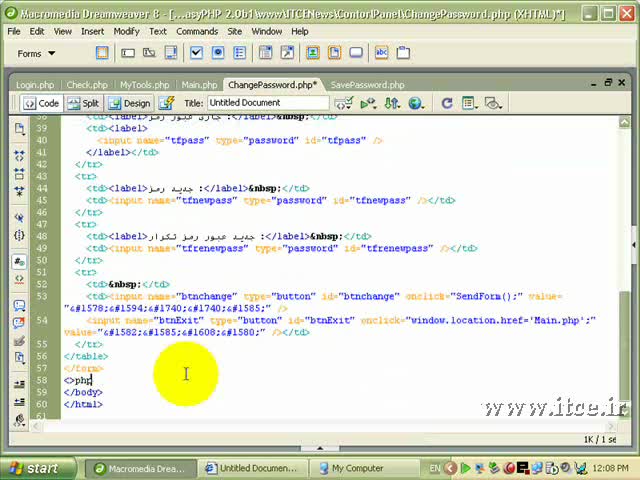Image resolution: width=640 pixels, height=480 pixels.
Task: Insert a Checkbox form element
Action: tap(196, 53)
